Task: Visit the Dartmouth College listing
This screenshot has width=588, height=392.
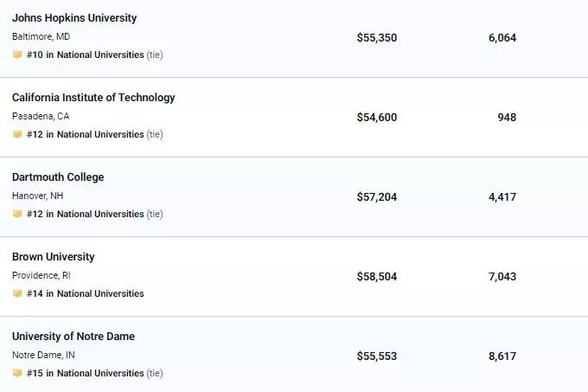Action: click(x=58, y=177)
